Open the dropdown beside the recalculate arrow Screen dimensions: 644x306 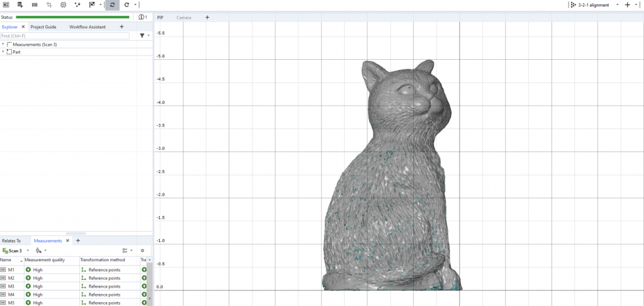pos(135,5)
